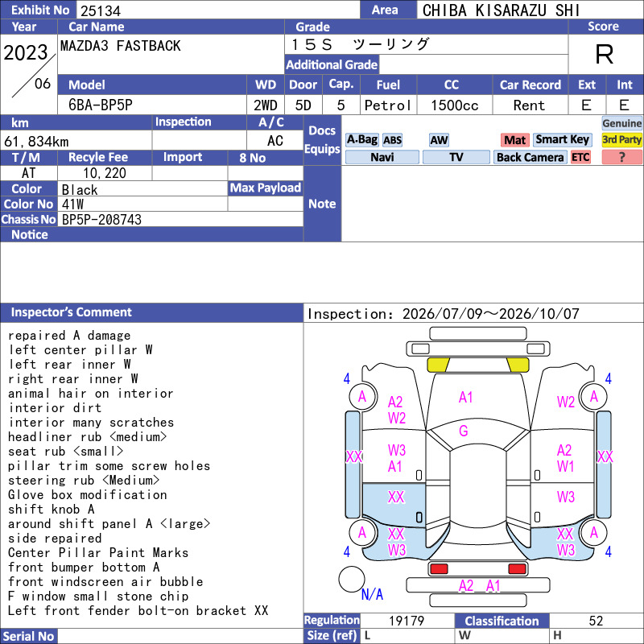Screen dimensions: 644x644
Task: Click the red question mark badge
Action: [x=621, y=157]
